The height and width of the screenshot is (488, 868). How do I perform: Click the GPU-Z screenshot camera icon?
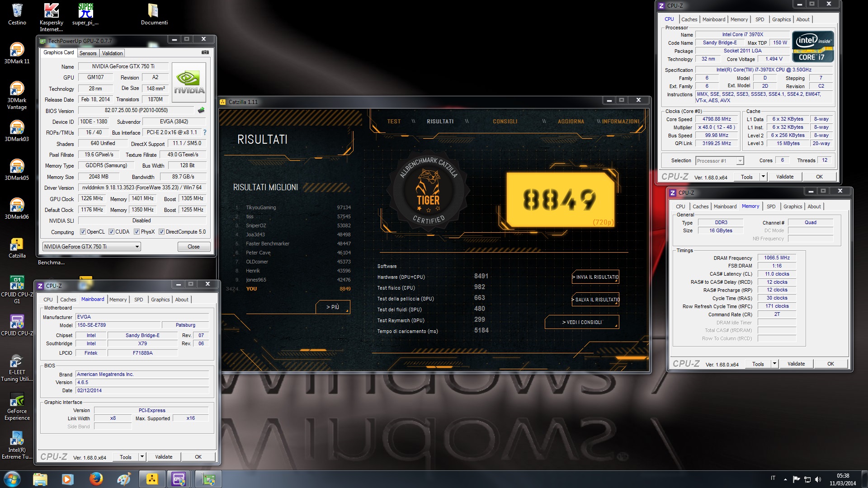click(205, 52)
